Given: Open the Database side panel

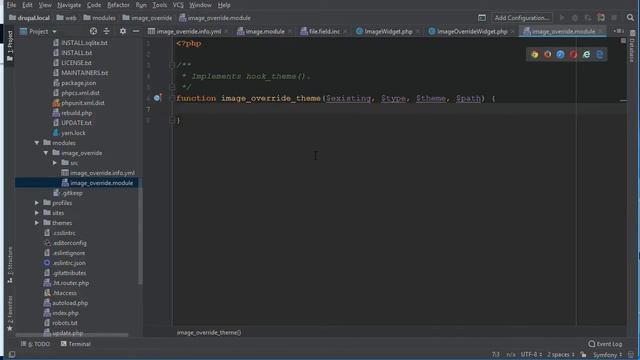Looking at the screenshot, I should (x=632, y=47).
